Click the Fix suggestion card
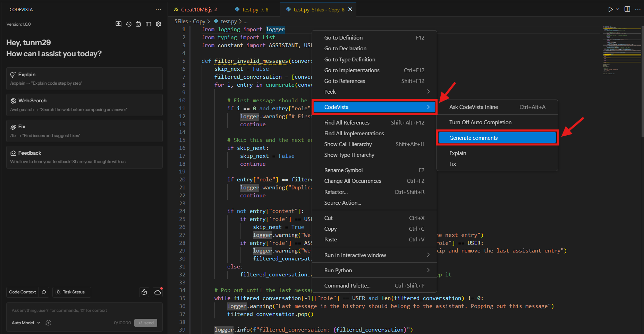 pos(84,131)
